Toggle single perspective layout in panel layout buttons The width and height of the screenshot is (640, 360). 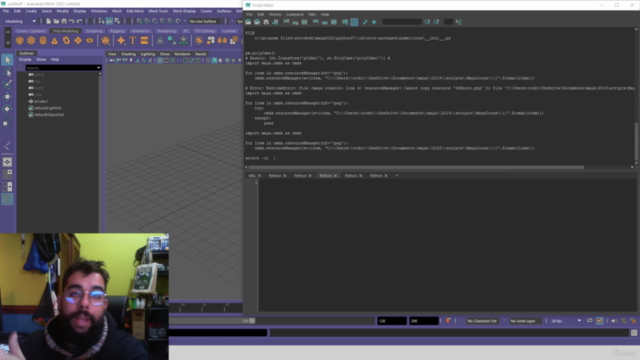[7, 162]
